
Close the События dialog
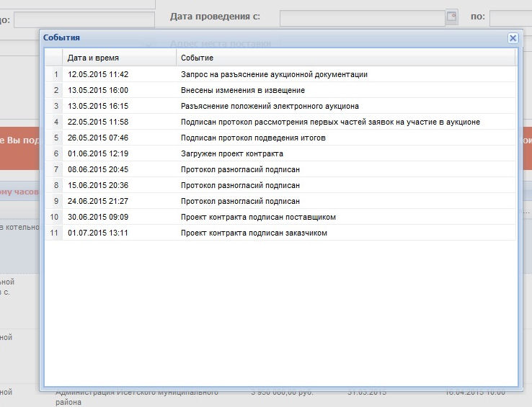(513, 38)
